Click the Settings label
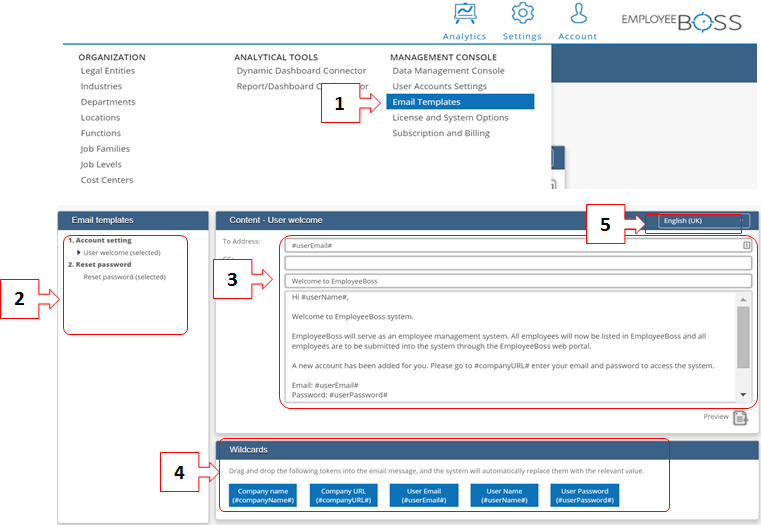The height and width of the screenshot is (525, 761). 522,36
